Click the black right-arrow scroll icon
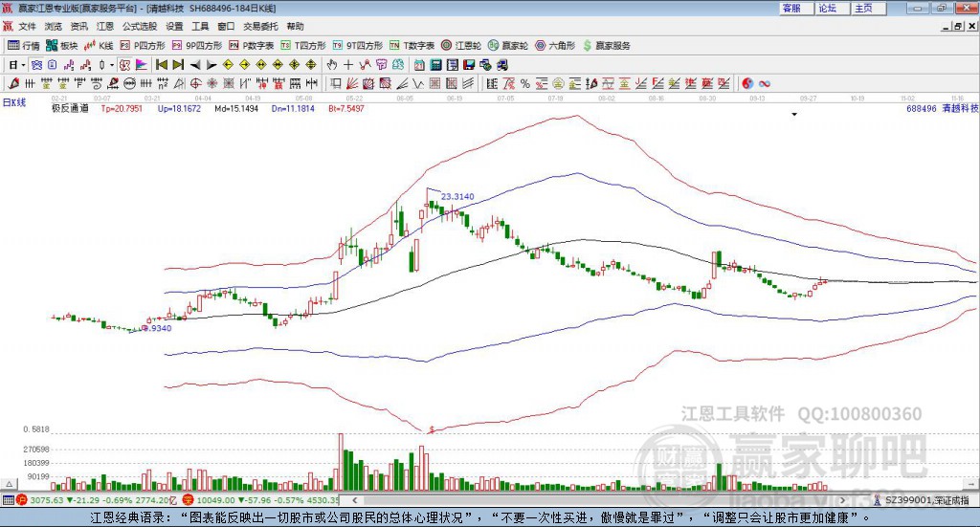The width and height of the screenshot is (980, 527). 212,65
